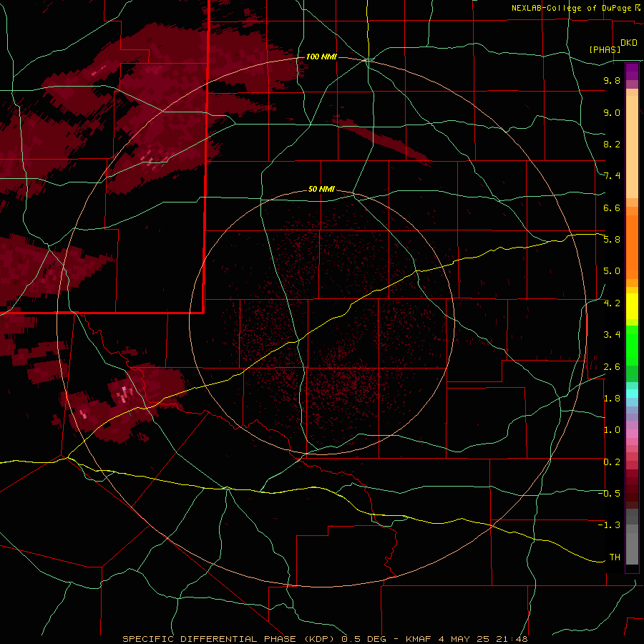644x644 pixels.
Task: Select the -1.3 scale value
Action: pyautogui.click(x=609, y=525)
